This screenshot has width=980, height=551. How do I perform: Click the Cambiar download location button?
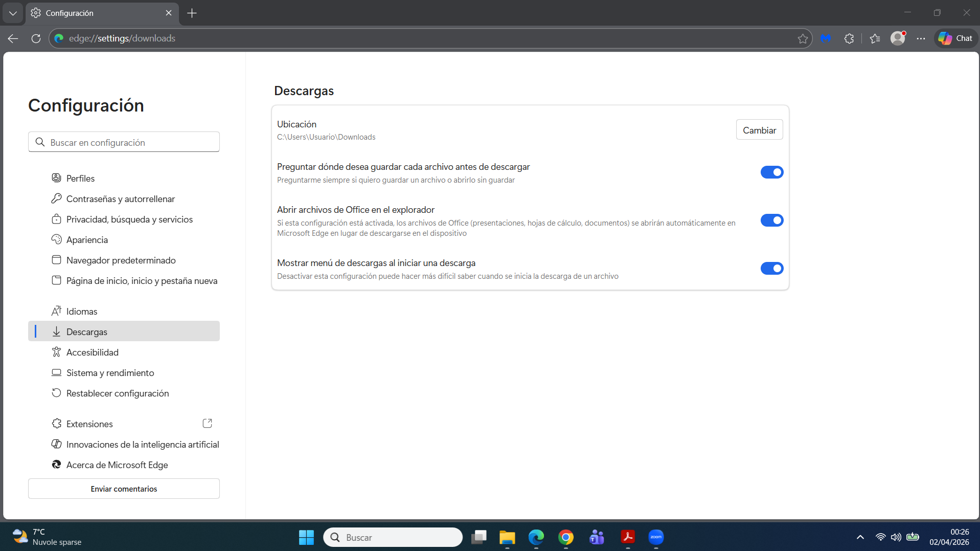point(759,130)
